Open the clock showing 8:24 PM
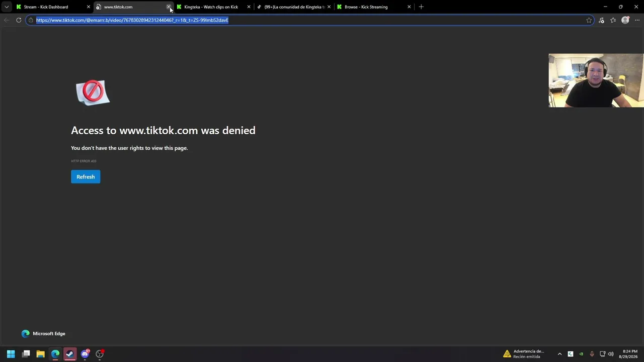This screenshot has height=362, width=644. click(629, 354)
